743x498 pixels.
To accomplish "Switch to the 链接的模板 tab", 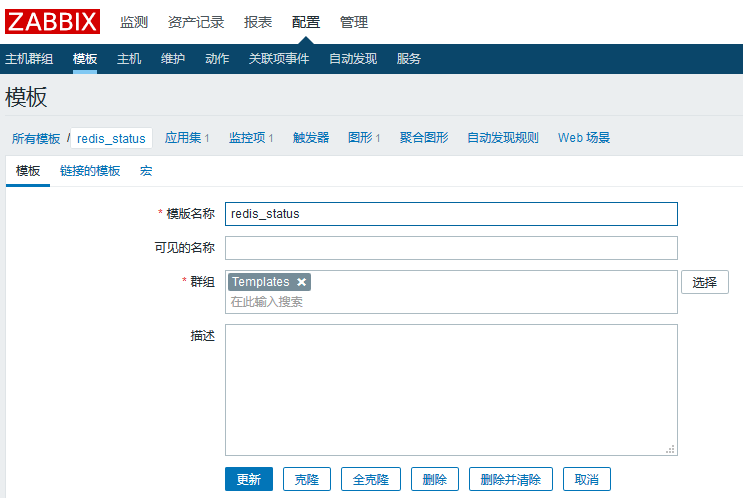I will 90,171.
